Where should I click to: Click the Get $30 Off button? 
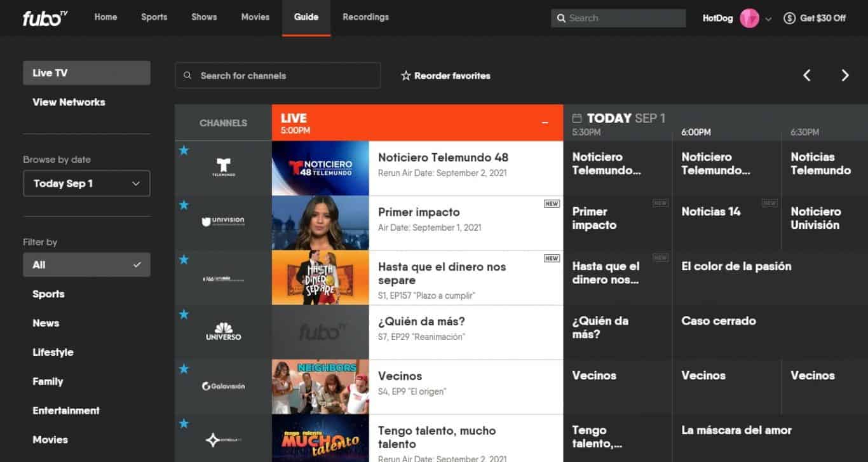pos(815,18)
